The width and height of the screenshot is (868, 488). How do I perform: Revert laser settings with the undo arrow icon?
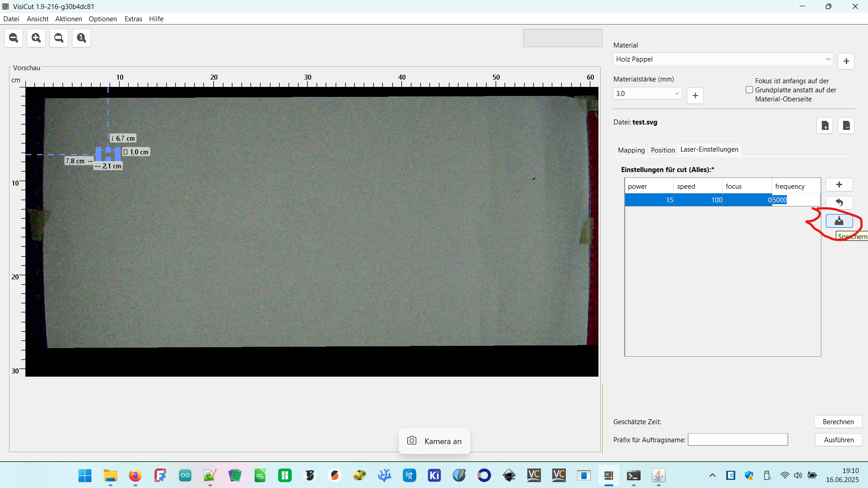pyautogui.click(x=839, y=202)
